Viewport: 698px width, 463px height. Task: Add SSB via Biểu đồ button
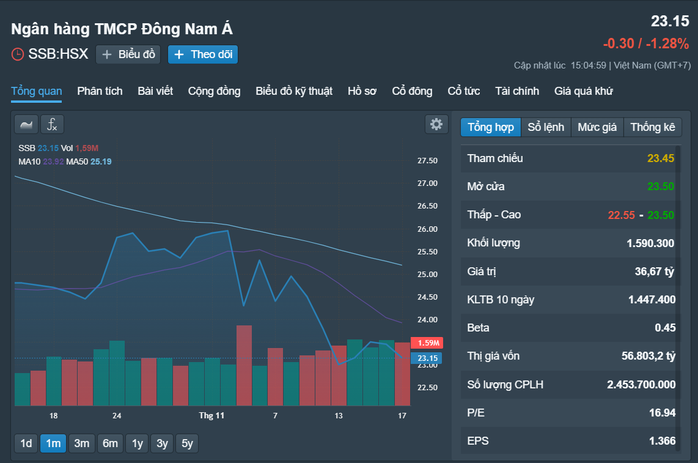click(128, 54)
